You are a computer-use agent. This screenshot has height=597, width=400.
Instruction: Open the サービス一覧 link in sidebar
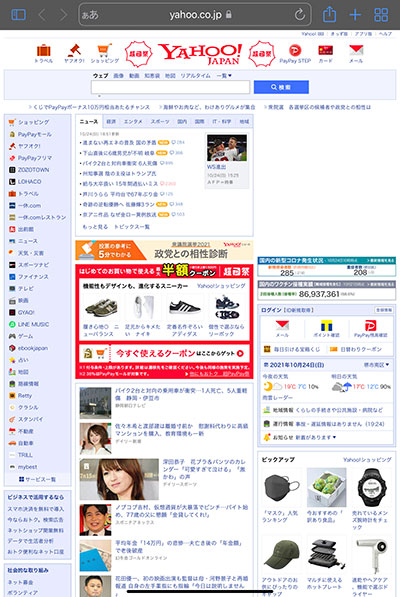(37, 479)
